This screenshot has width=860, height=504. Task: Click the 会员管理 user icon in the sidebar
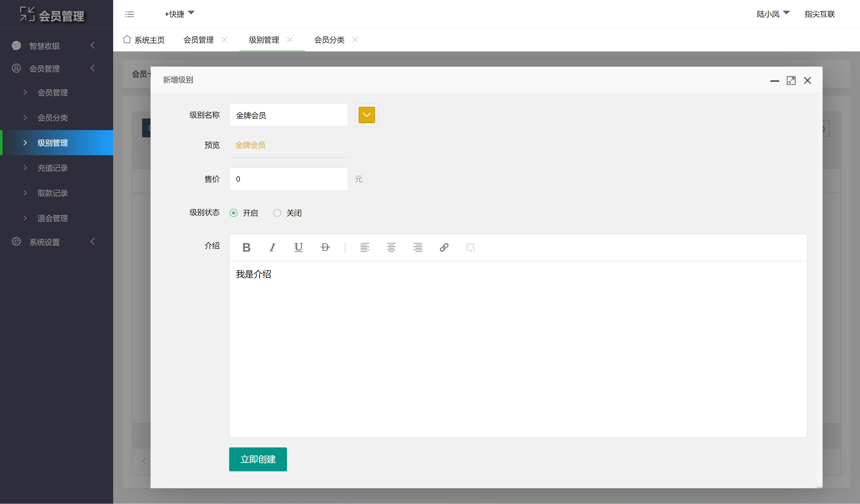pyautogui.click(x=16, y=68)
